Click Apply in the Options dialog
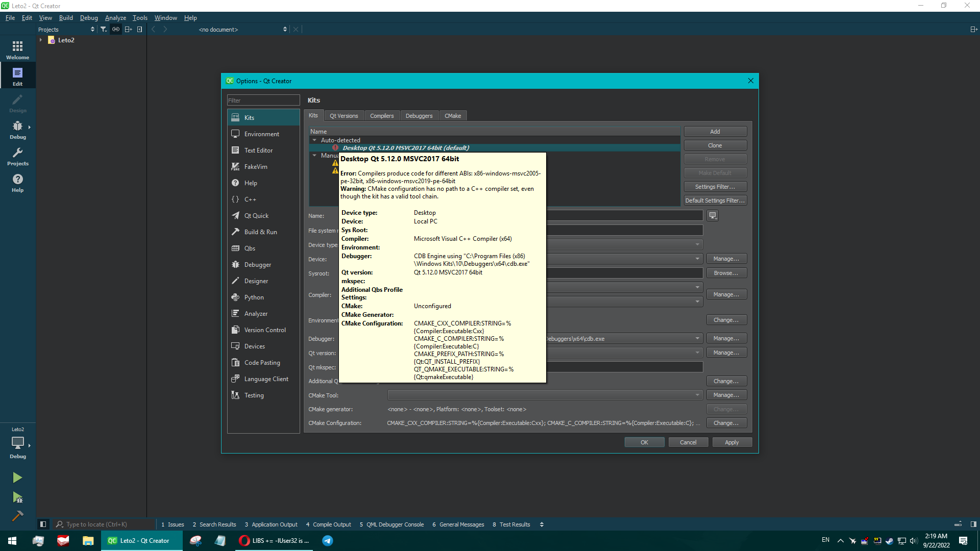The image size is (980, 551). click(731, 442)
